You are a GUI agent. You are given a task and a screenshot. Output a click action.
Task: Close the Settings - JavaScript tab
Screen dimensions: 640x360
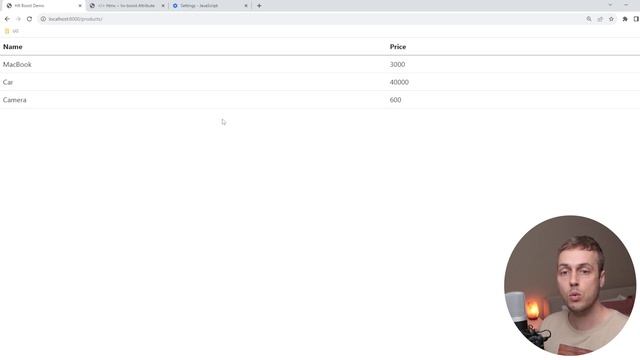tap(246, 6)
